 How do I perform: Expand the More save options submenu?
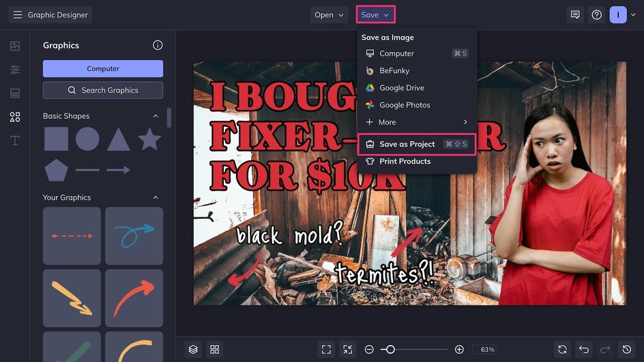tap(416, 122)
